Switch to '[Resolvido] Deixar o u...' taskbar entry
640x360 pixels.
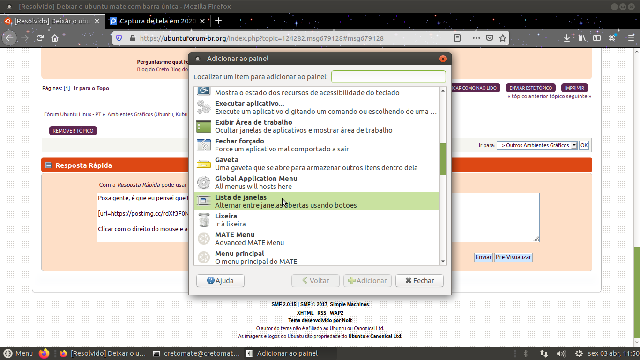102,353
